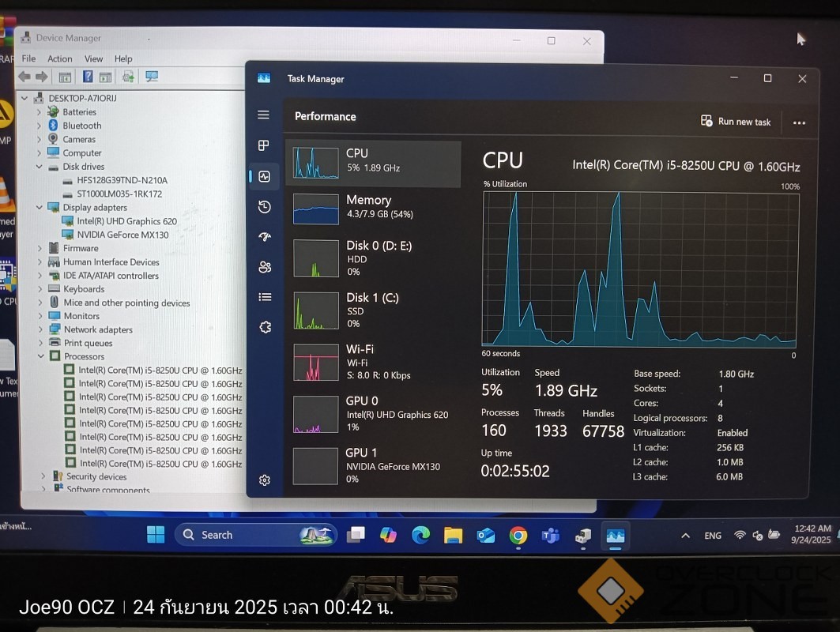
Task: Expand Keyboards category
Action: 40,288
